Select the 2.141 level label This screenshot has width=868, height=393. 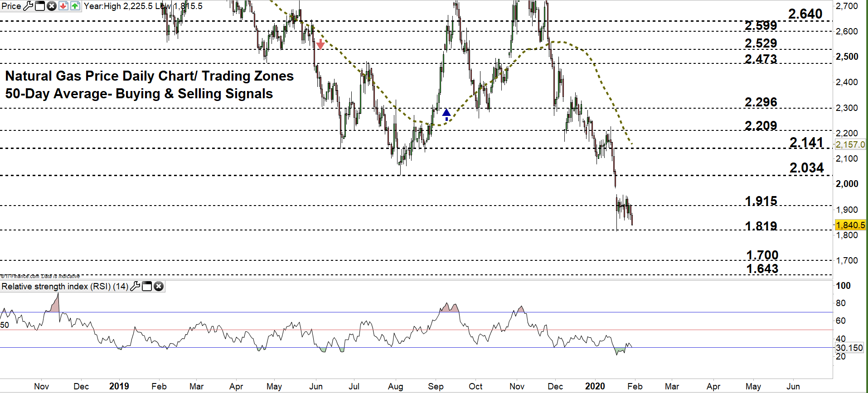(806, 143)
